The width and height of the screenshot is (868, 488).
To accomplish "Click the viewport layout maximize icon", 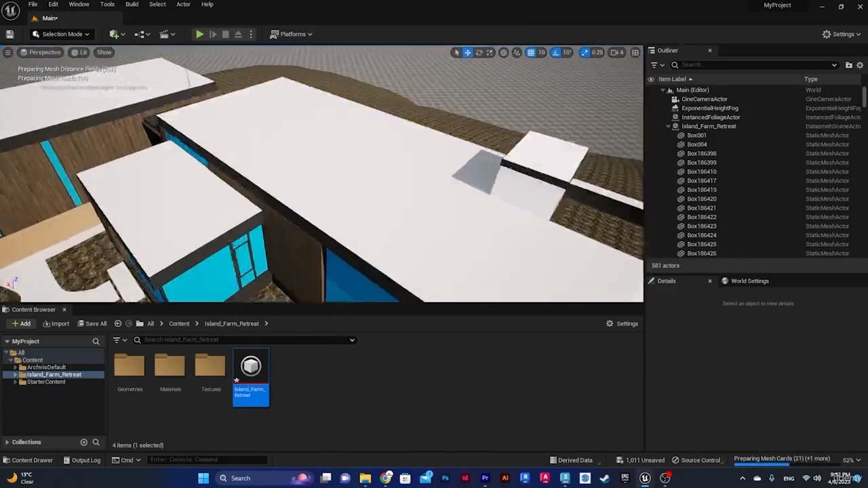I will coord(635,52).
